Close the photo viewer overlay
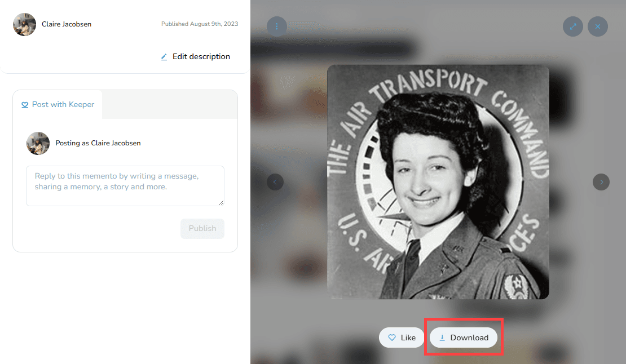 (598, 26)
